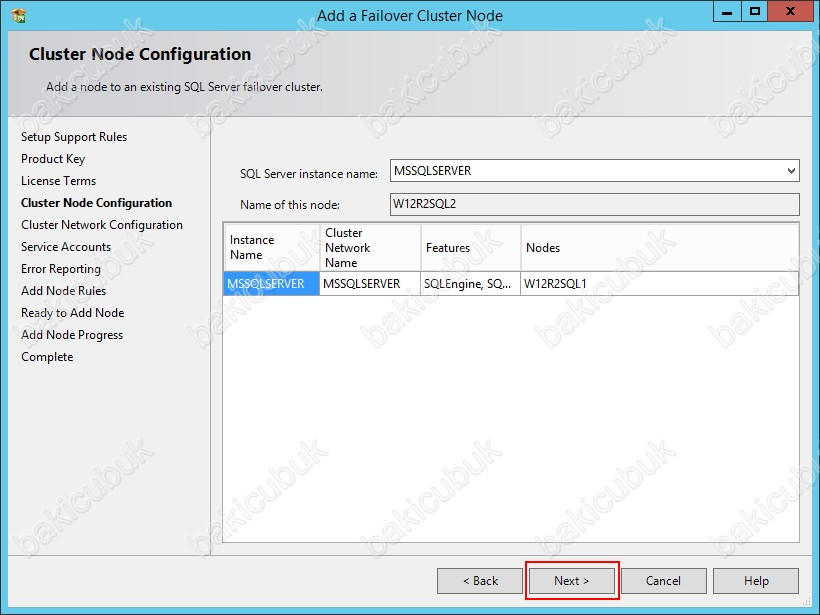Select Service Accounts step
This screenshot has width=820, height=615.
tap(66, 247)
